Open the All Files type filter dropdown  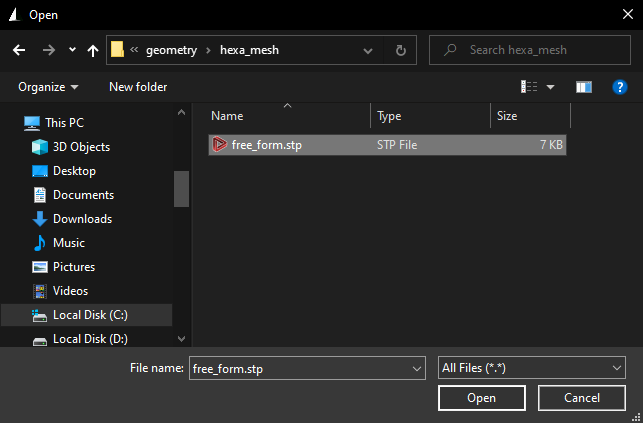[531, 369]
